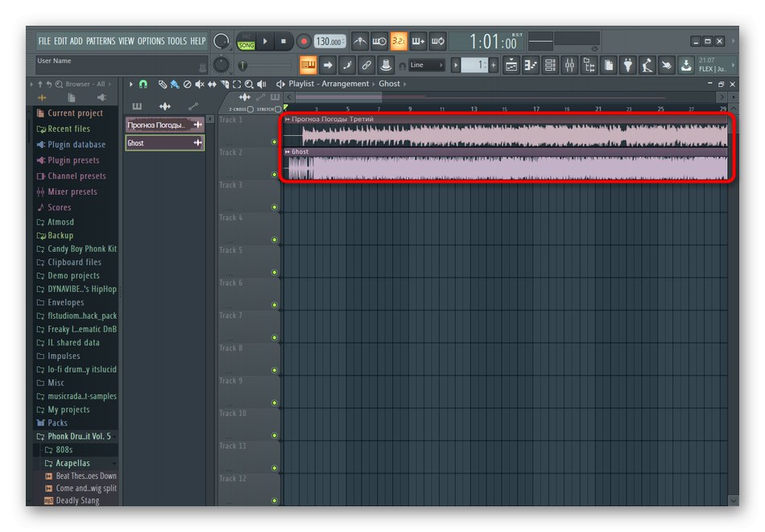Open the PATTERNS menu
The width and height of the screenshot is (765, 532).
(101, 41)
